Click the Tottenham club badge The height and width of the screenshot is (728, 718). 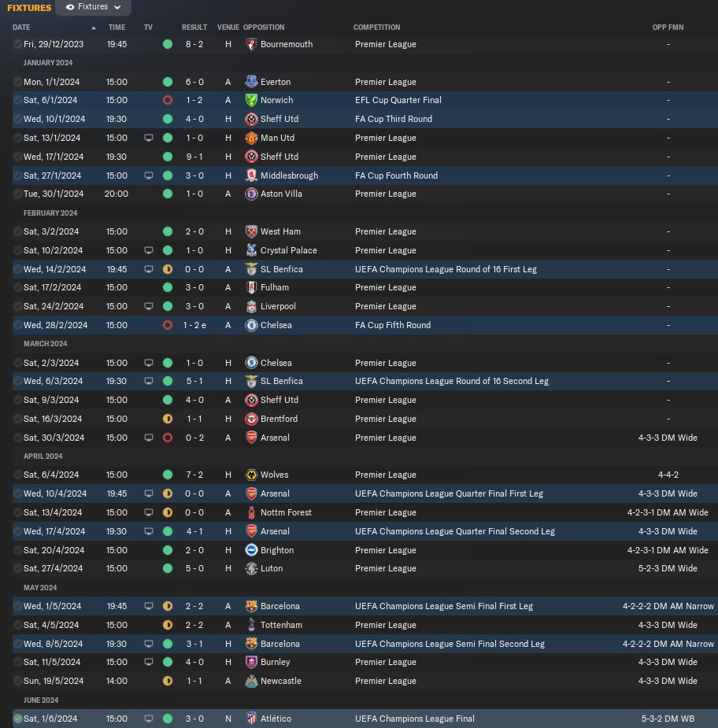(251, 625)
